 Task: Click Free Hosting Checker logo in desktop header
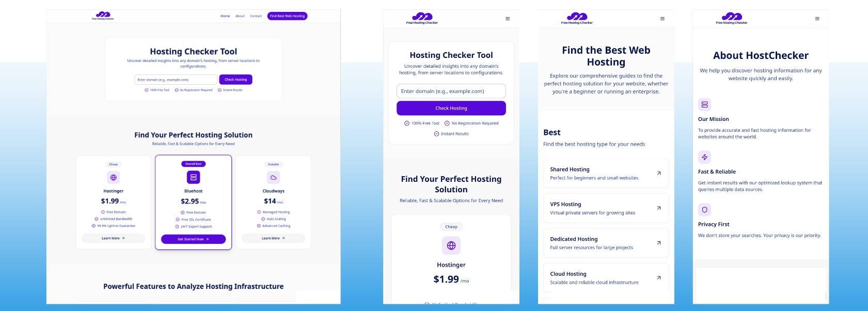(103, 16)
